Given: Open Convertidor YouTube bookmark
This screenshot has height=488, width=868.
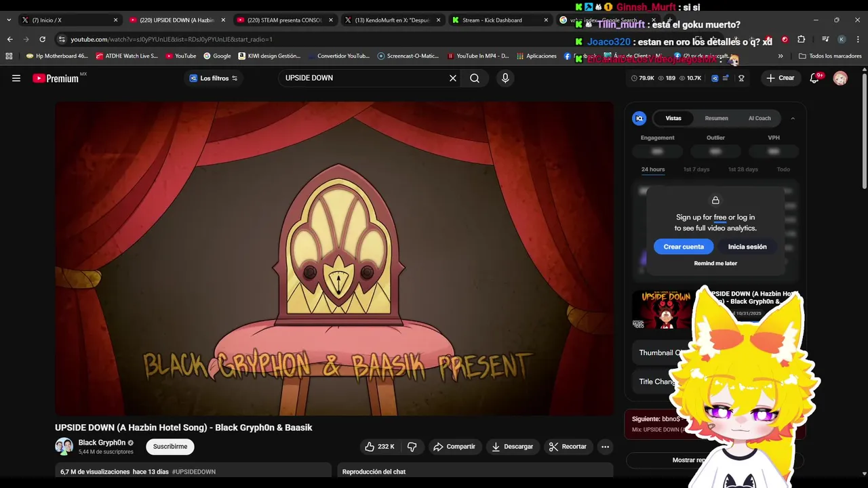Looking at the screenshot, I should pyautogui.click(x=338, y=56).
